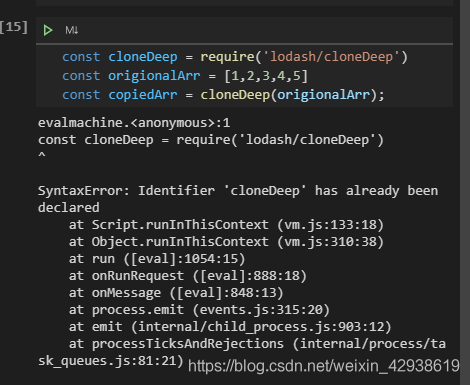Screen dimensions: 470x385
Task: Click the SyntaxError 'already been declared' message
Action: tap(238, 199)
